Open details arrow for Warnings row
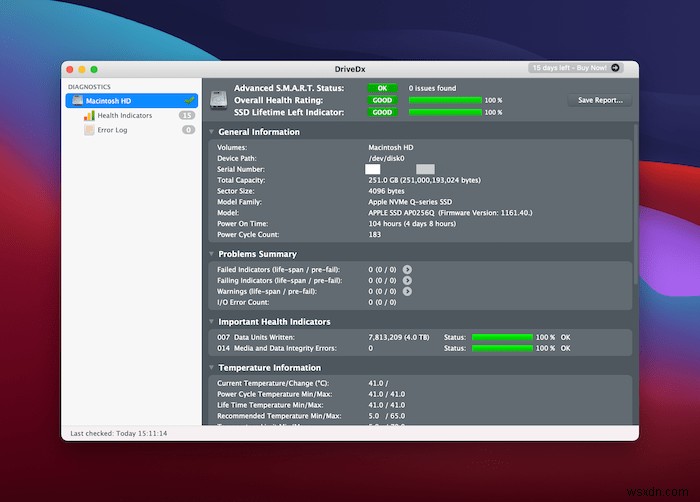Image resolution: width=700 pixels, height=502 pixels. coord(407,291)
